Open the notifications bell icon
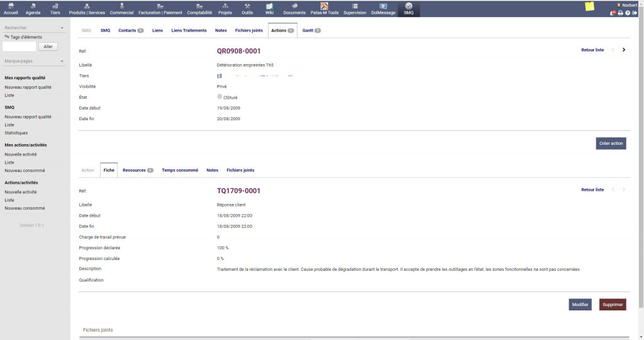This screenshot has width=644, height=340. pyautogui.click(x=613, y=13)
